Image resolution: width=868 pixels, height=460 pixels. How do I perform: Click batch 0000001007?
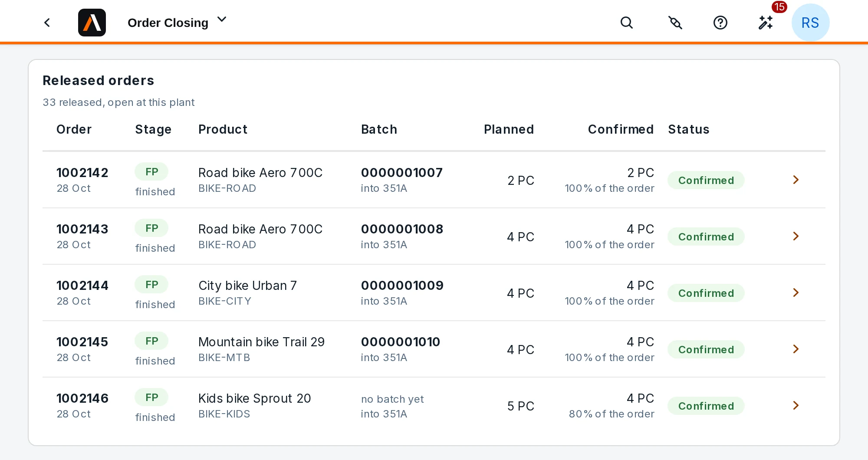[402, 173]
